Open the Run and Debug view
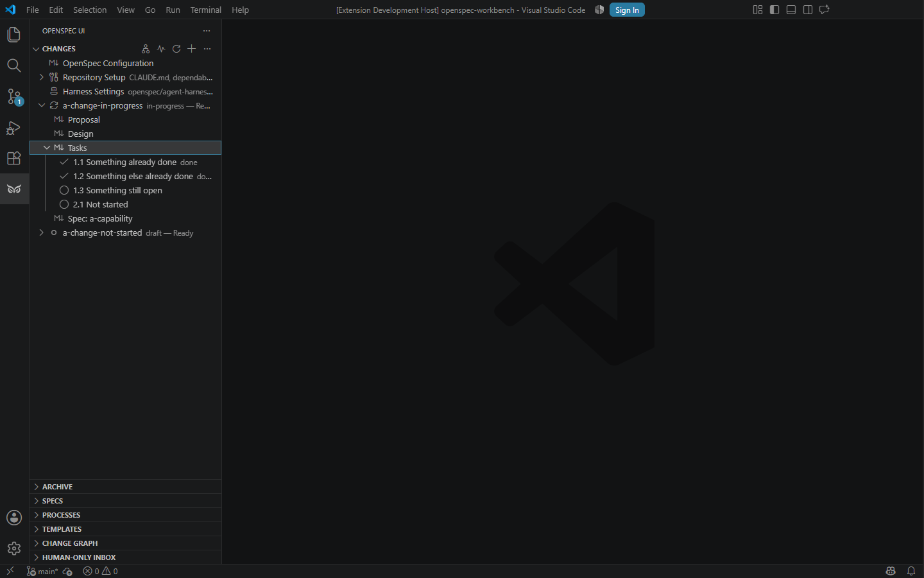924x578 pixels. pos(14,127)
